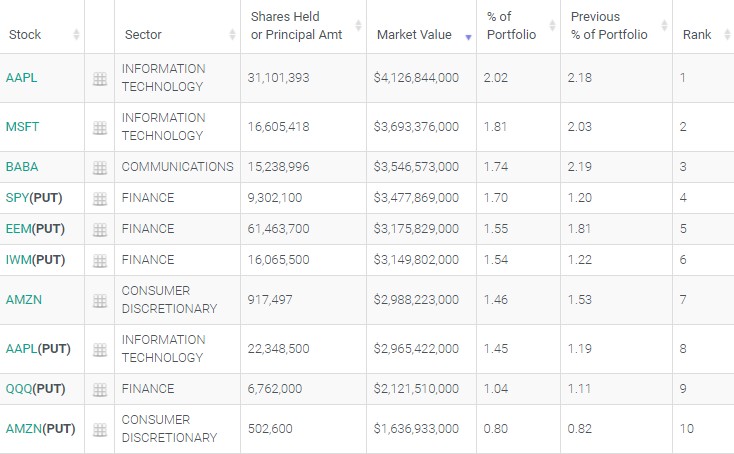Click the grid icon beside MSFT
Image resolution: width=734 pixels, height=454 pixels.
(x=100, y=128)
